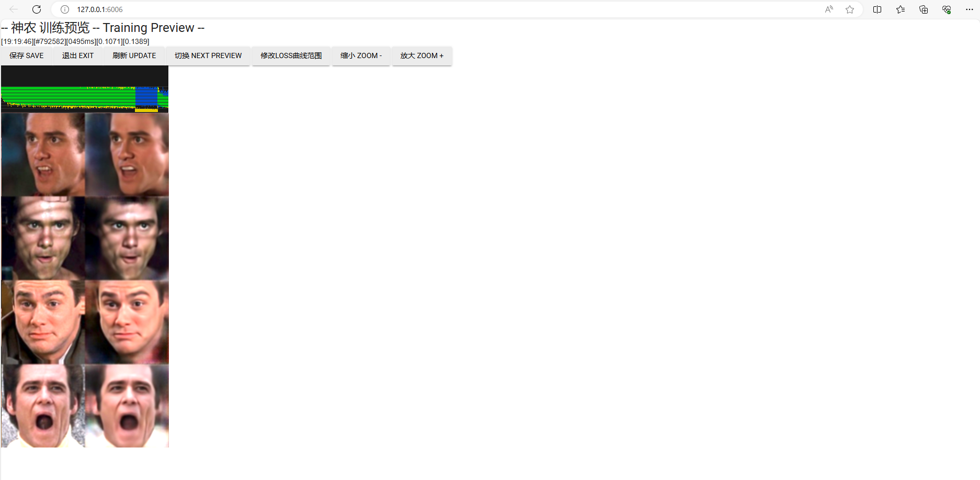This screenshot has height=480, width=980.
Task: Click second row right dark face preview
Action: [127, 238]
